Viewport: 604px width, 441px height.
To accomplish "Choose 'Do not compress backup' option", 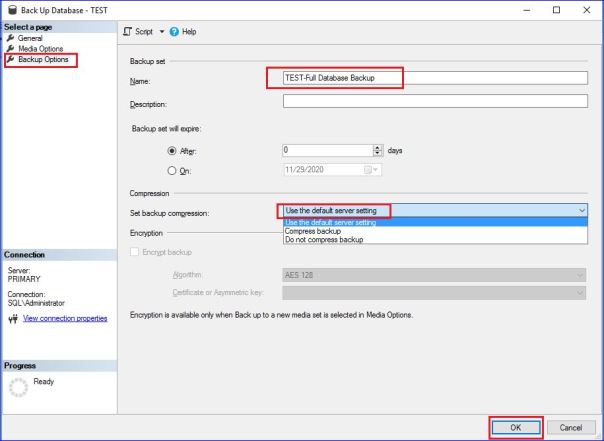I will coord(324,241).
